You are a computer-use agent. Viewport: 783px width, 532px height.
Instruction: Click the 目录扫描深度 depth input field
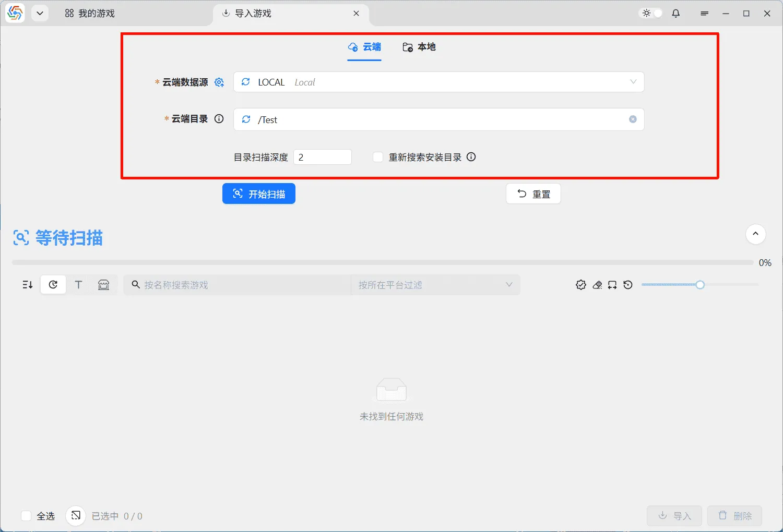point(322,156)
